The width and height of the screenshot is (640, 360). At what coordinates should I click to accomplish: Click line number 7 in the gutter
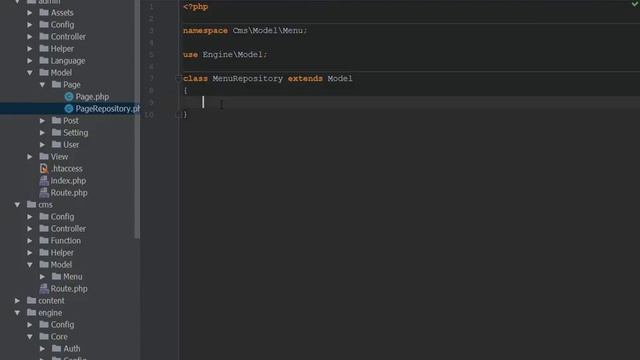(x=151, y=78)
